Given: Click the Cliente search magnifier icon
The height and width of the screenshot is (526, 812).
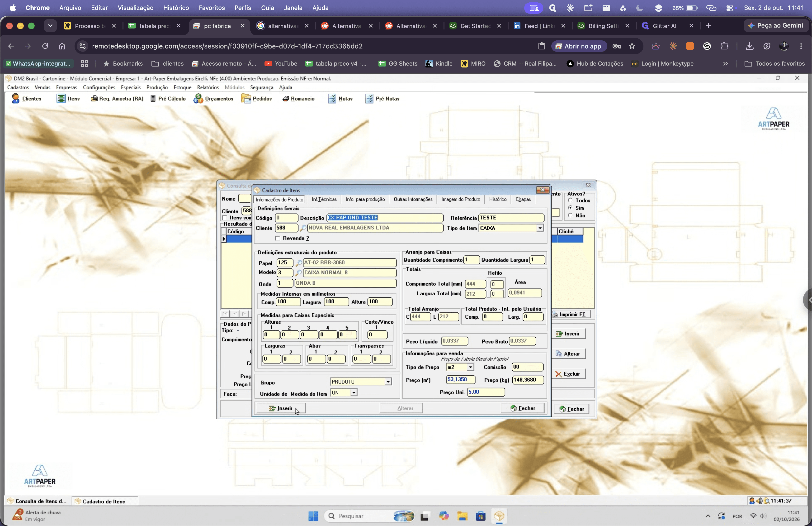Looking at the screenshot, I should tap(303, 228).
